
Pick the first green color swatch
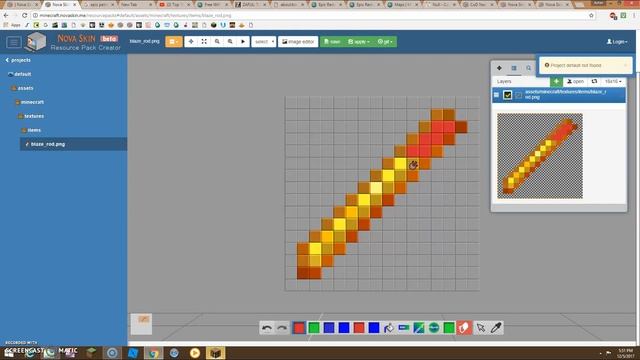point(314,328)
